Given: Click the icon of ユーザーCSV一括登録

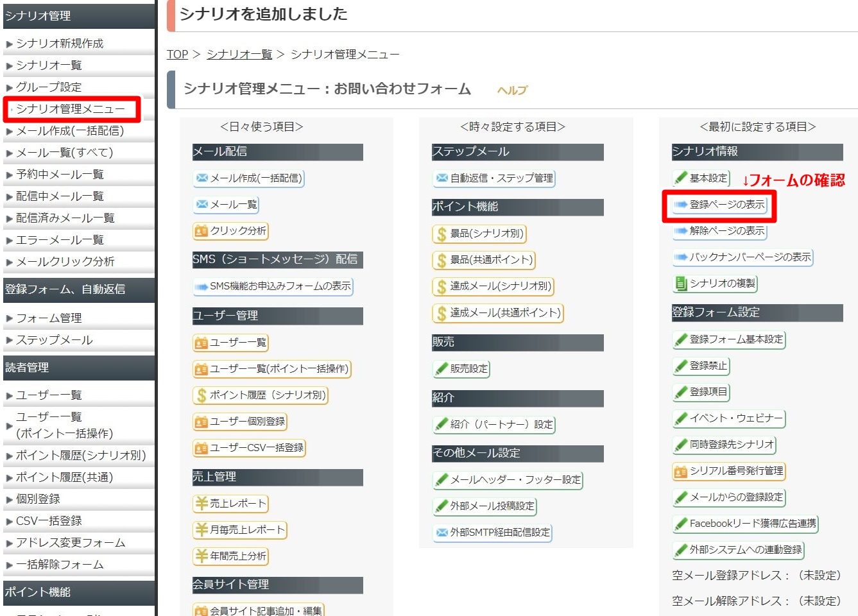Looking at the screenshot, I should coord(202,448).
